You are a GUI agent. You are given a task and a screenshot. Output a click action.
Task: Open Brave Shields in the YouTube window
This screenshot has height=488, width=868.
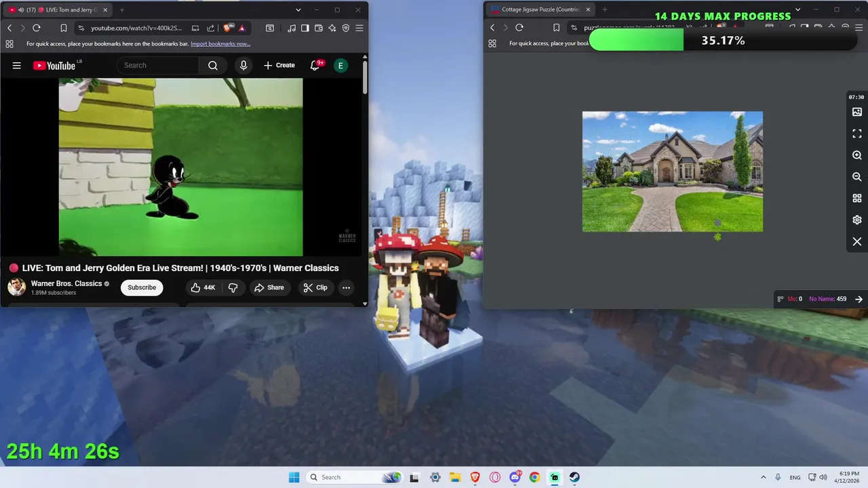[x=228, y=28]
